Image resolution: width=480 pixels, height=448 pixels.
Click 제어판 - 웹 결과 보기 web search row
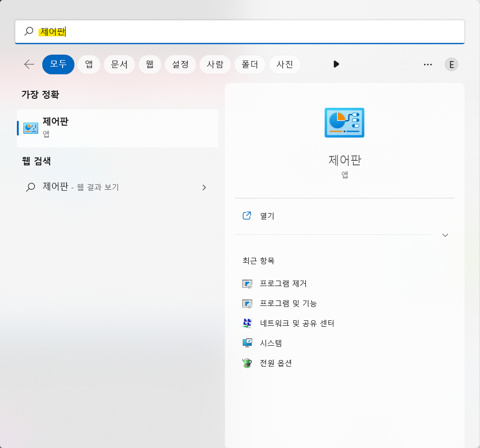(x=118, y=187)
